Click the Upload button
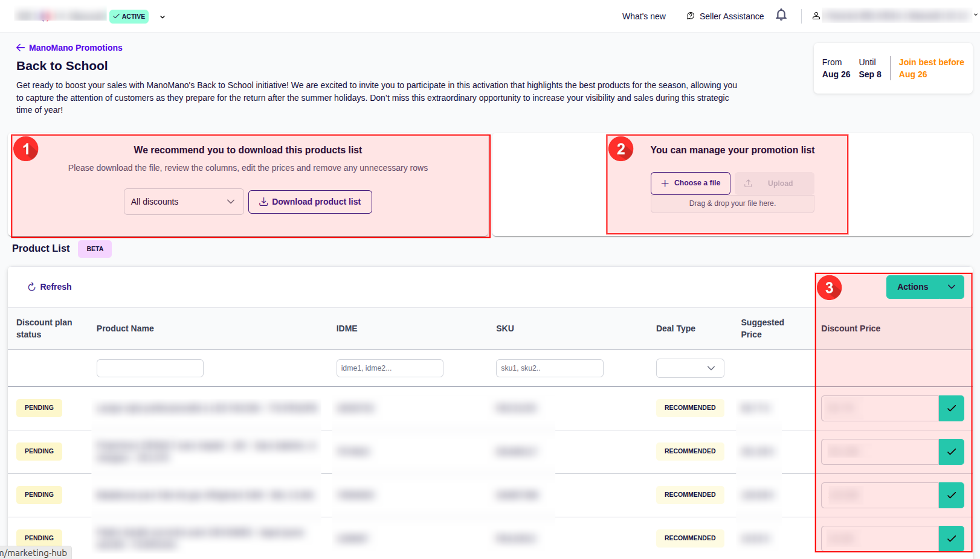 click(774, 184)
